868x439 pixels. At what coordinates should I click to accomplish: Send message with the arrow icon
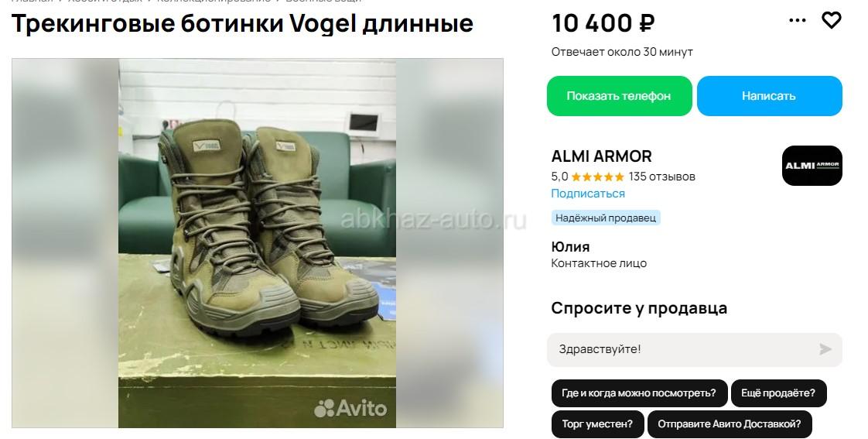pos(825,349)
